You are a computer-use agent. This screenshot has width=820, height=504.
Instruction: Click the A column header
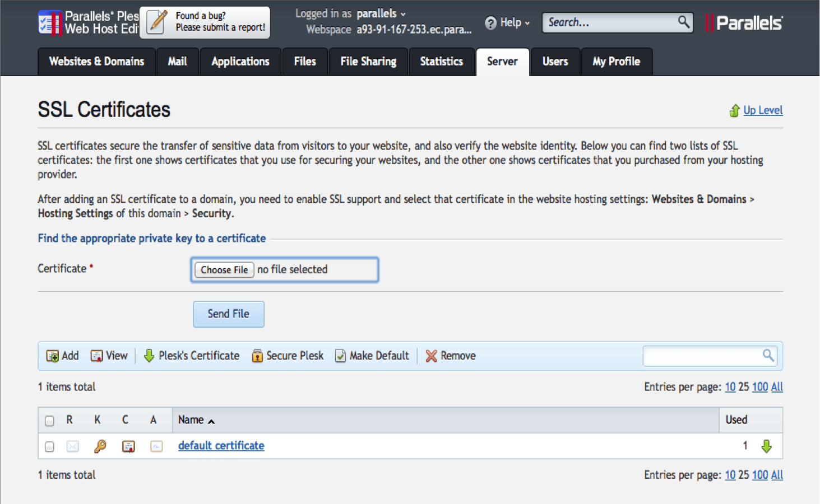[x=153, y=420]
